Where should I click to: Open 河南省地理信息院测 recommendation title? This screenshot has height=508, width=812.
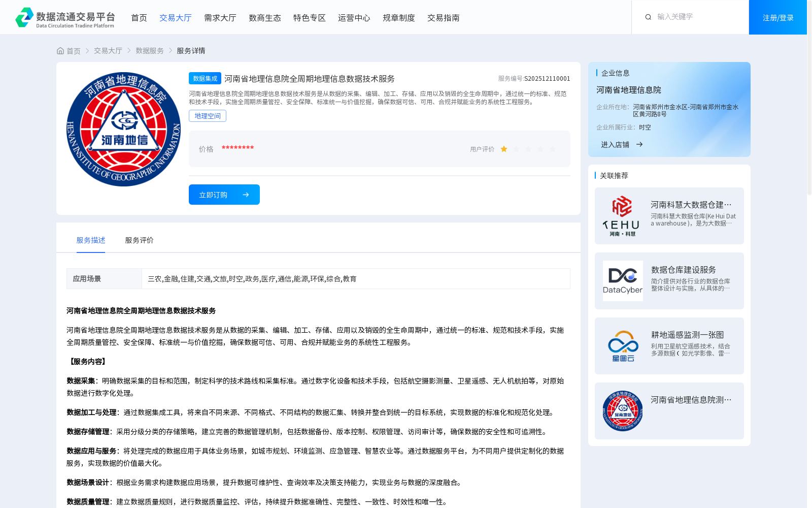pos(691,399)
